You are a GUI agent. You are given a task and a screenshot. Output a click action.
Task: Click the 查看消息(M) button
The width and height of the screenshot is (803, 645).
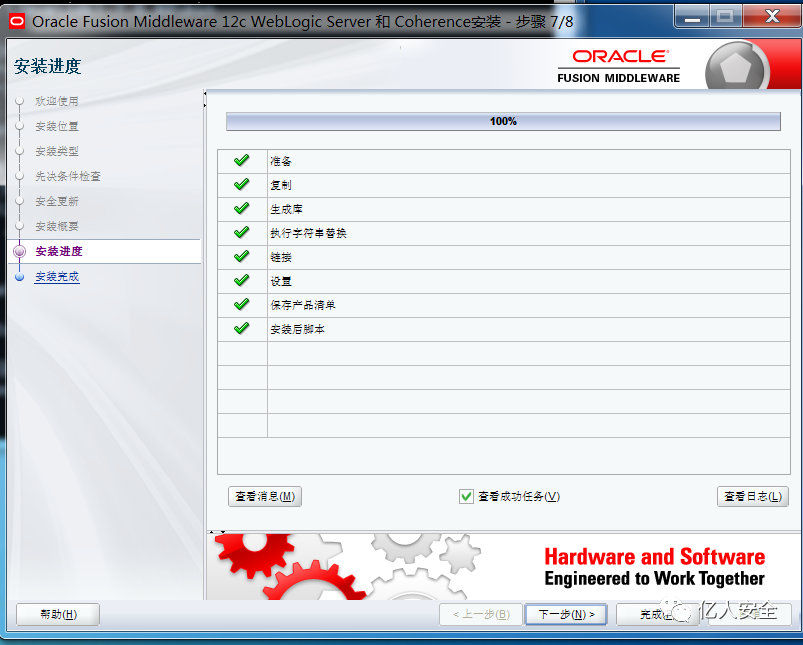(x=265, y=496)
